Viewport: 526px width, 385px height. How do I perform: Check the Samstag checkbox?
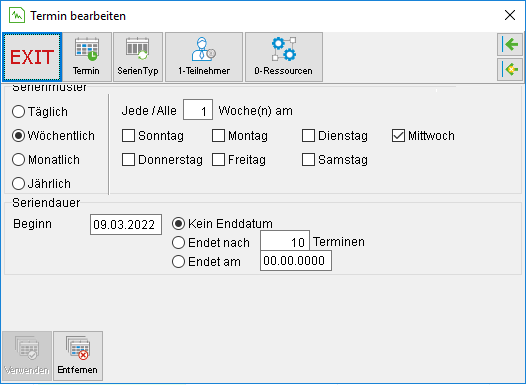pos(308,160)
